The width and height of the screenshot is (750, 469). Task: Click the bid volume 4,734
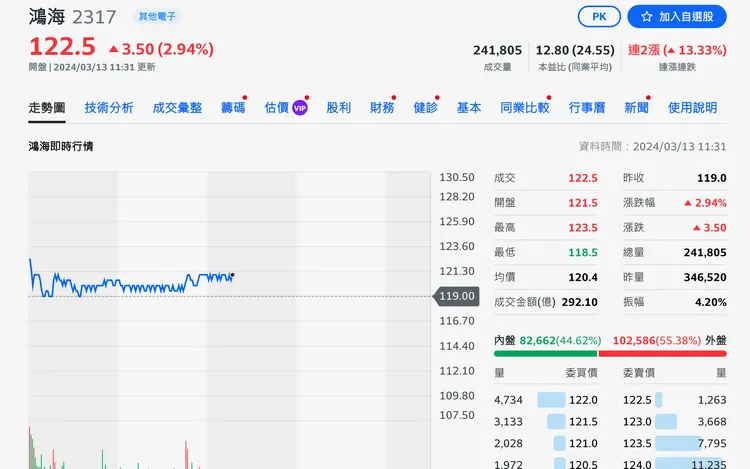[x=508, y=400]
